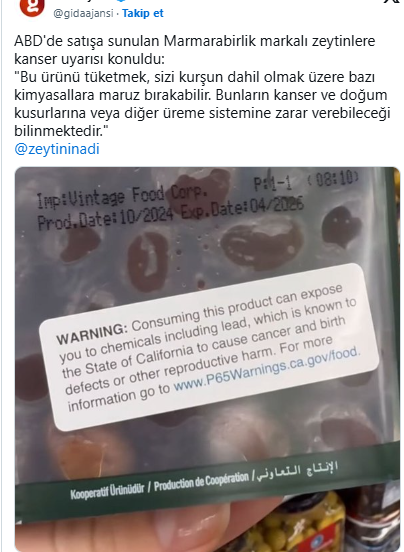
Task: Open the @gidaajansi handle link
Action: click(x=83, y=13)
